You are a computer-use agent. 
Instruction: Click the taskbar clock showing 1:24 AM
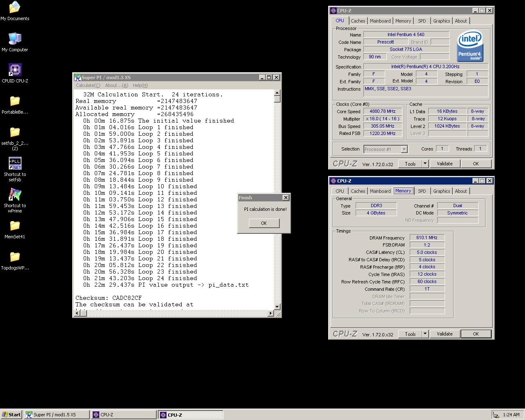coord(511,415)
